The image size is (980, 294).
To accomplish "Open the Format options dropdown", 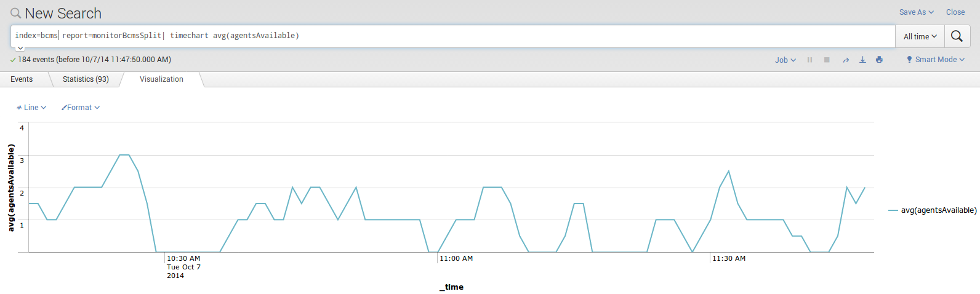I will [x=80, y=107].
